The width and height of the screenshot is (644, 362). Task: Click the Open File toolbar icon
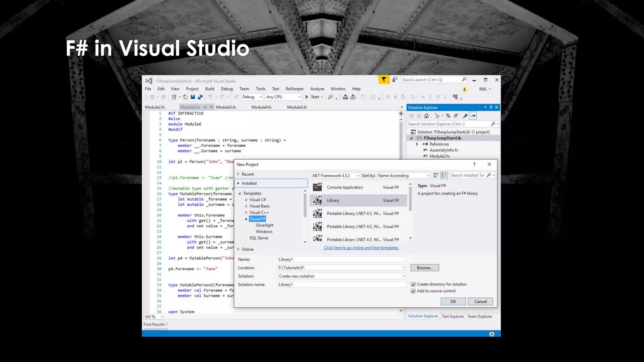186,97
